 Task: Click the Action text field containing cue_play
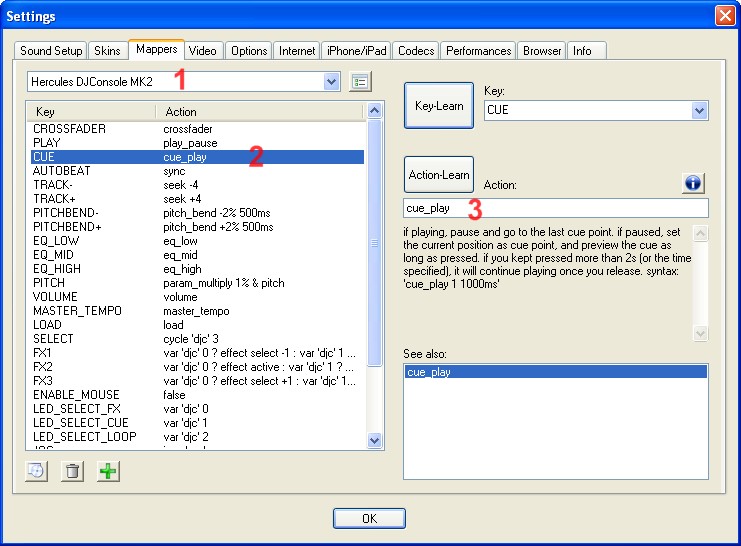[x=555, y=208]
